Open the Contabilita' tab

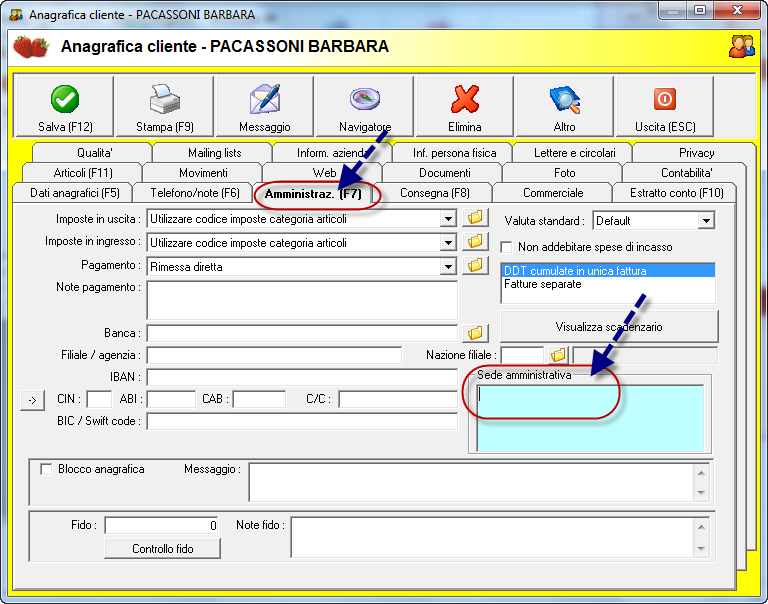[x=686, y=173]
